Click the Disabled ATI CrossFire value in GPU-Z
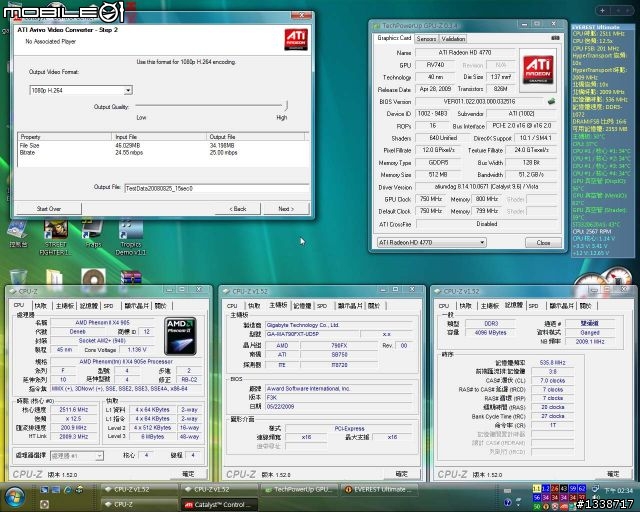Screen dimensions: 640x512 click(x=487, y=224)
